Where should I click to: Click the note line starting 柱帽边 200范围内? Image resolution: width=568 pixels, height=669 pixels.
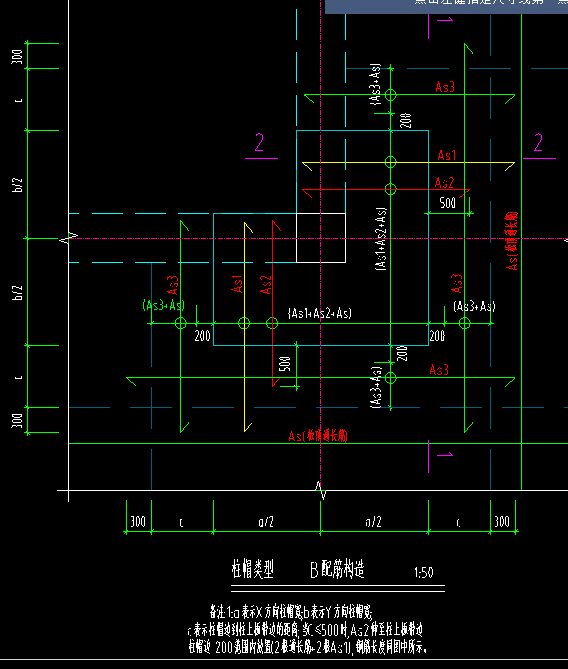(307, 647)
